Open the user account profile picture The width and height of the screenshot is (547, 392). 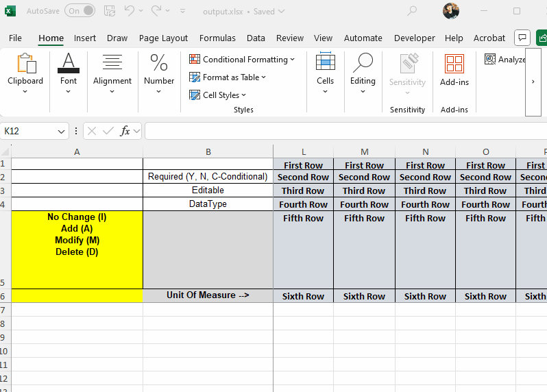point(451,11)
